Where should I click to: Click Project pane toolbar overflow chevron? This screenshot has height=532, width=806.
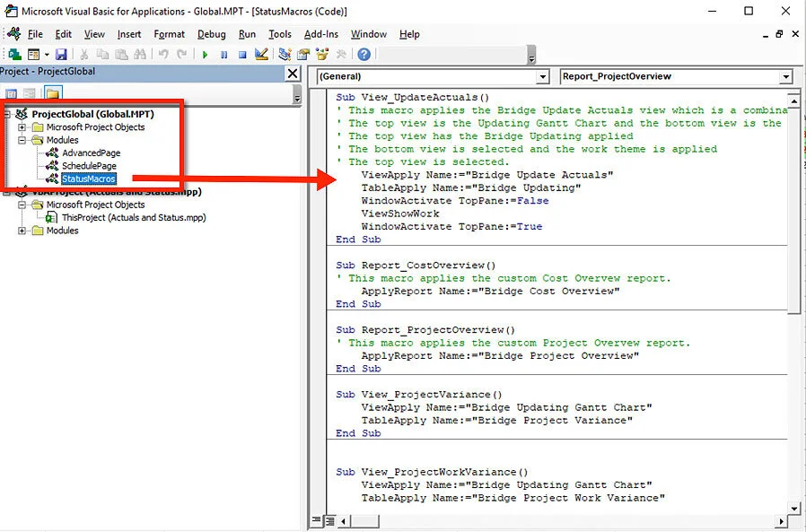297,95
